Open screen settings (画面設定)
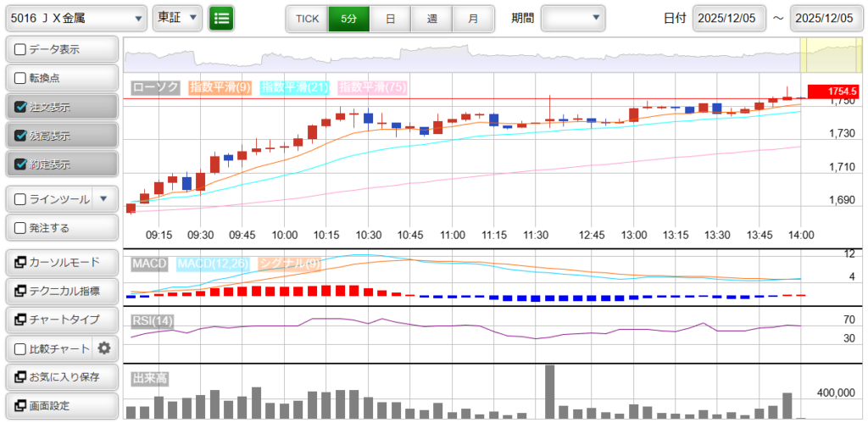 click(61, 405)
